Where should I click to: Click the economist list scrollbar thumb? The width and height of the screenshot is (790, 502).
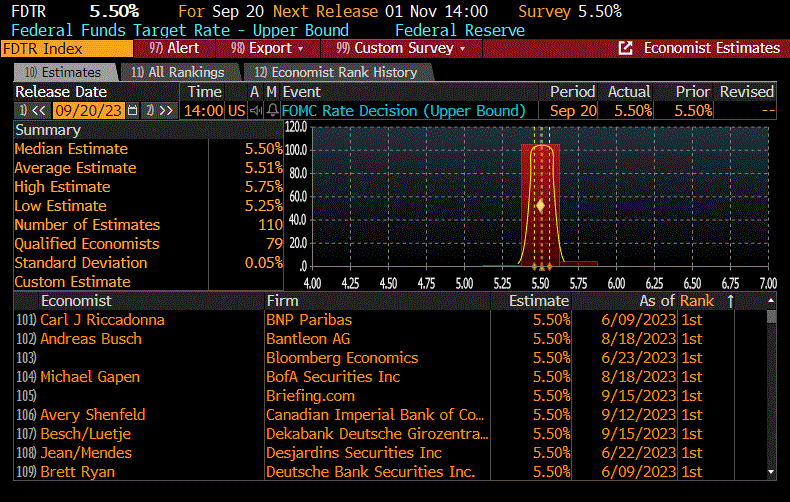tap(771, 317)
